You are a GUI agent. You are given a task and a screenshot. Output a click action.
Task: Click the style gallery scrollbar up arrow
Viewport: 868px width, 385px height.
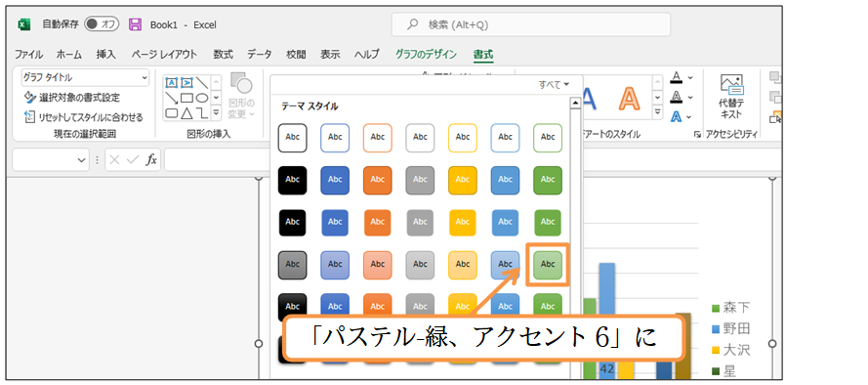(575, 103)
